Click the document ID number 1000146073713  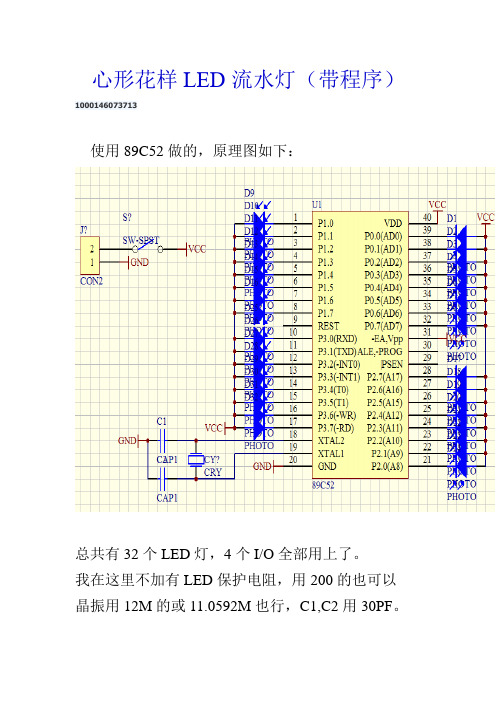pyautogui.click(x=106, y=105)
